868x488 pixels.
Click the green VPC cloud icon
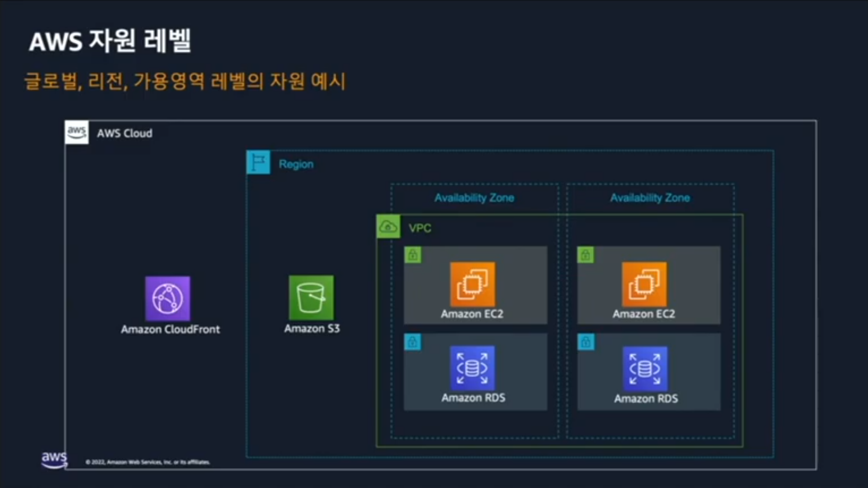(388, 227)
